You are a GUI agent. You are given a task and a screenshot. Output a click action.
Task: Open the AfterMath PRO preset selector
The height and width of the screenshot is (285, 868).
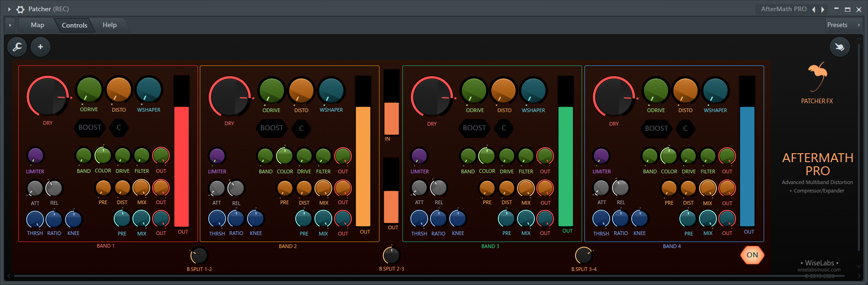pyautogui.click(x=784, y=9)
